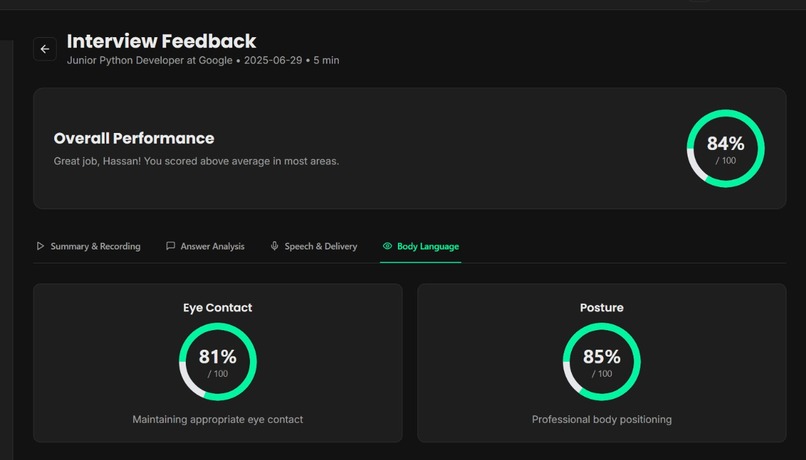The image size is (806, 460).
Task: Click 'Professional body positioning' text
Action: pyautogui.click(x=601, y=419)
